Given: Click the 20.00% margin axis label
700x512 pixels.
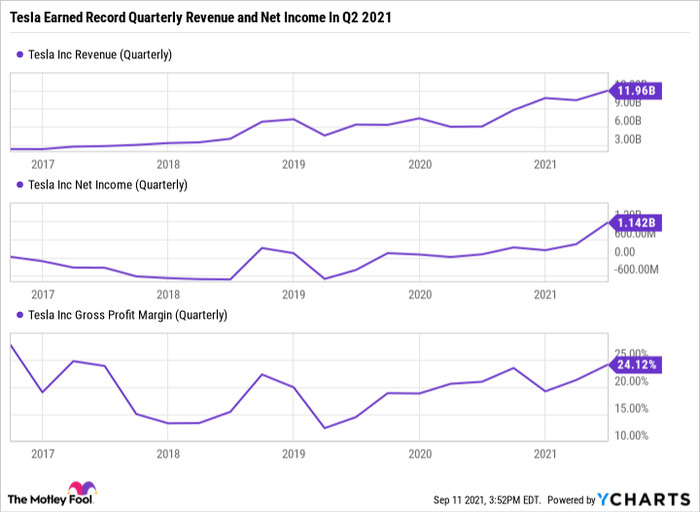Looking at the screenshot, I should (x=631, y=381).
